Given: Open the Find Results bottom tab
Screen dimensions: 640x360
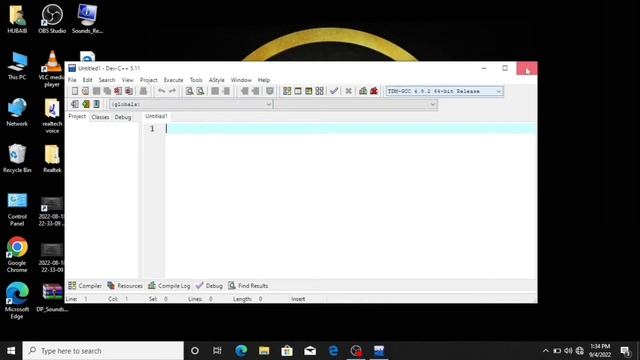Looking at the screenshot, I should click(248, 286).
